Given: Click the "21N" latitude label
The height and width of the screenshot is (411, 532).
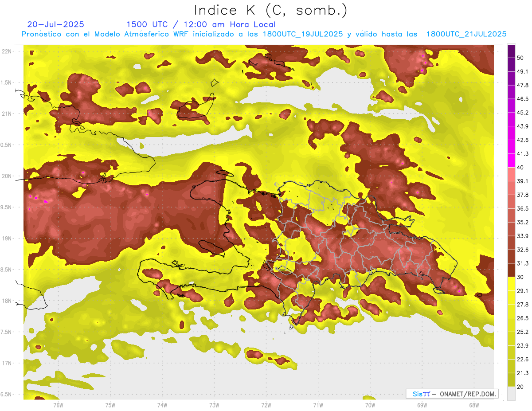Looking at the screenshot, I should [8, 114].
